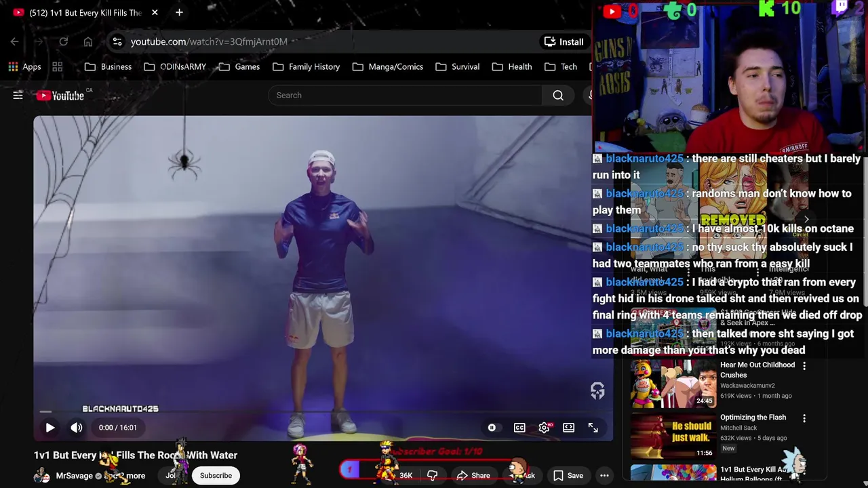This screenshot has width=868, height=488.
Task: Mute the video volume
Action: (77, 428)
